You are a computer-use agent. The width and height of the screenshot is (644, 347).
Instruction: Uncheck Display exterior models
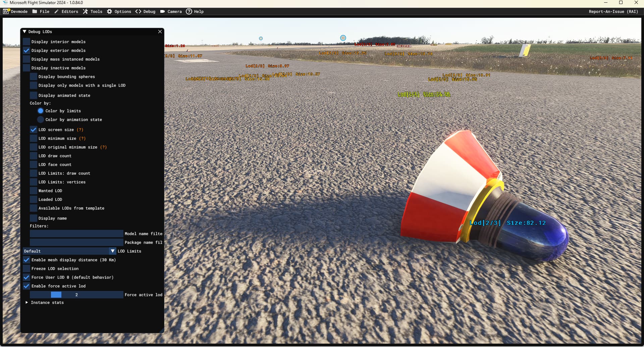click(26, 50)
